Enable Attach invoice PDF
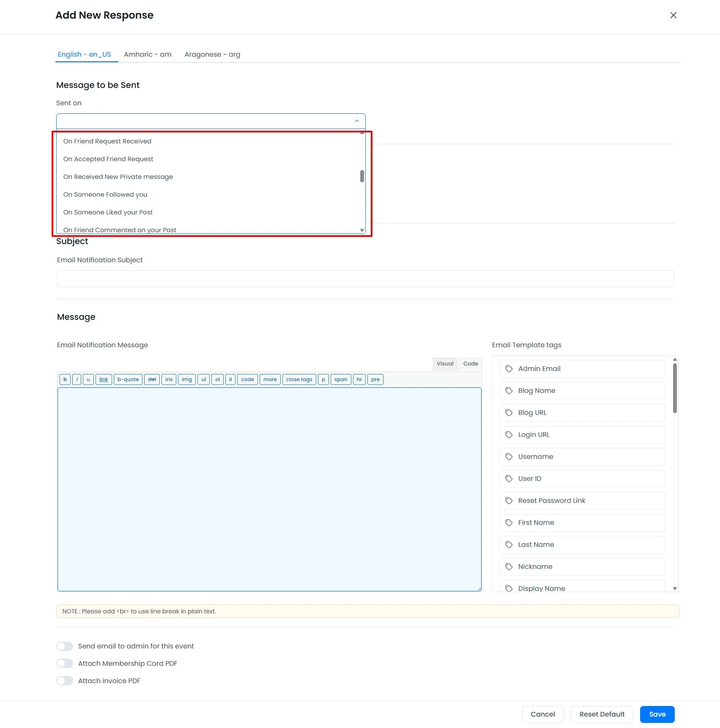720x728 pixels. tap(65, 681)
